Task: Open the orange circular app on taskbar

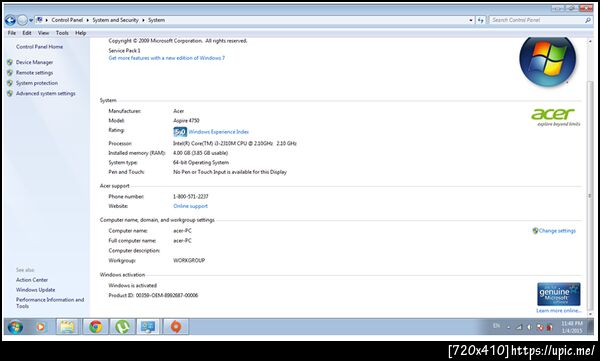Action: [x=176, y=327]
